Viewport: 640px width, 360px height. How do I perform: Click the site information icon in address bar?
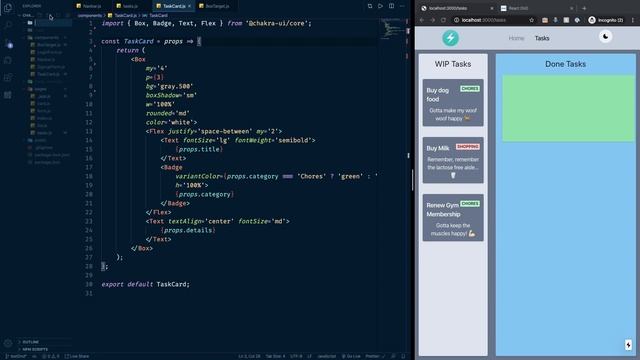point(456,20)
